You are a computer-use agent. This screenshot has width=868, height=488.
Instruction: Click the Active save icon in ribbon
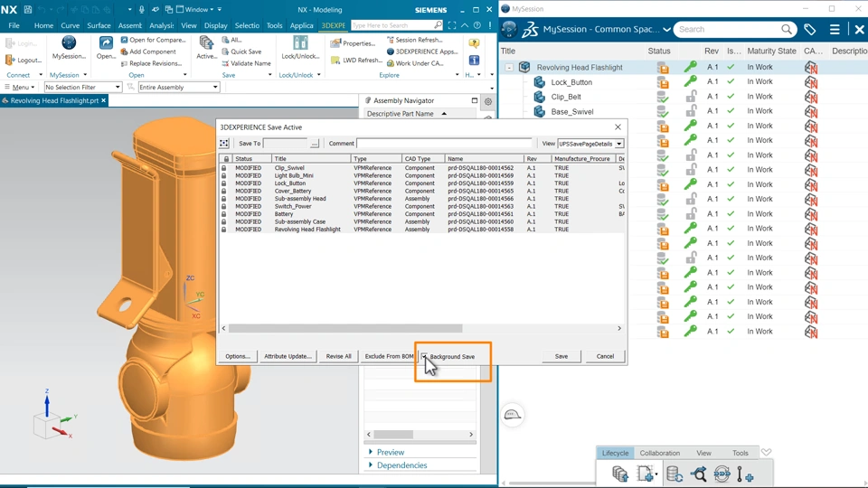pos(206,43)
